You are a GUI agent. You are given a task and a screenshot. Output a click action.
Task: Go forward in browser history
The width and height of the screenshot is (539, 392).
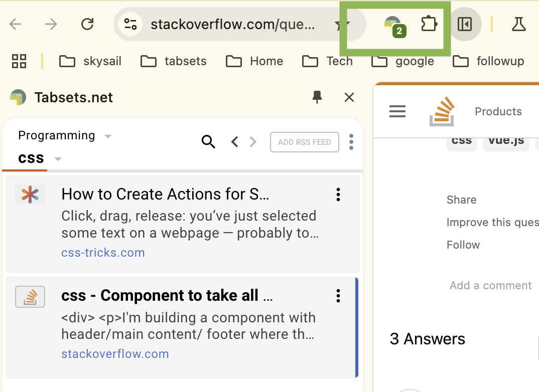click(51, 24)
